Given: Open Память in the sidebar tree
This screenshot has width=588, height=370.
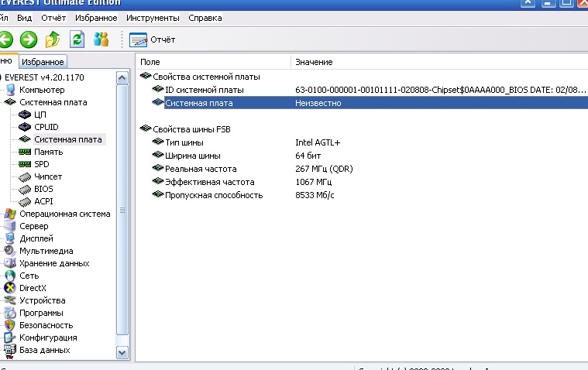Looking at the screenshot, I should [48, 152].
